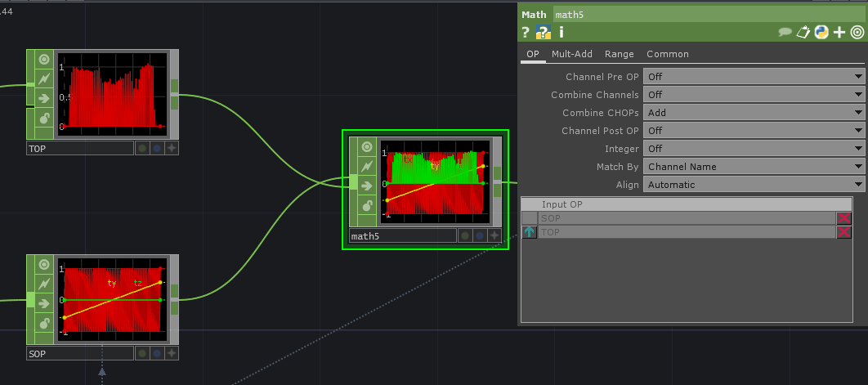Open the Align dropdown menu

754,185
